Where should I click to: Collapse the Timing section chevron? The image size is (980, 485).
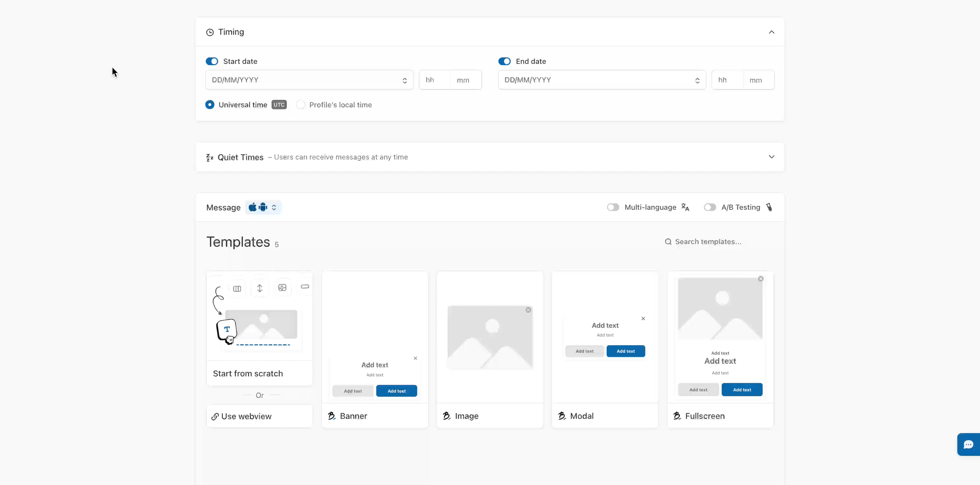[771, 32]
